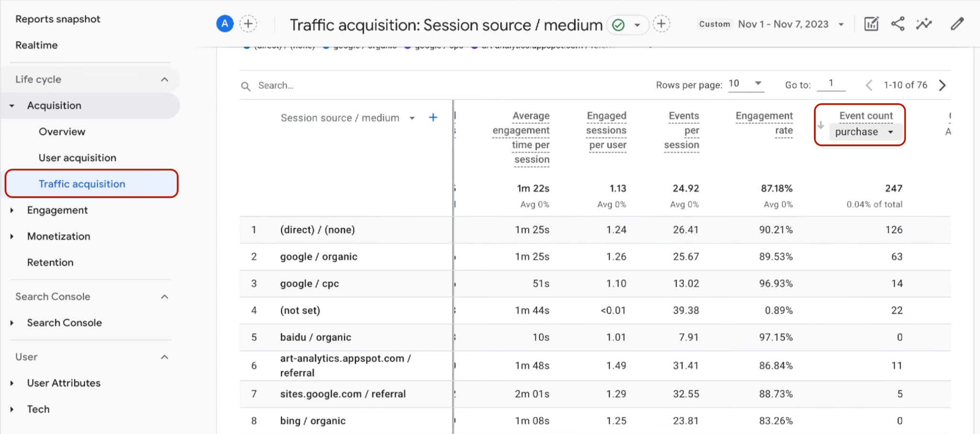Collapse the Life cycle section
Viewport: 980px width, 434px height.
[x=165, y=79]
